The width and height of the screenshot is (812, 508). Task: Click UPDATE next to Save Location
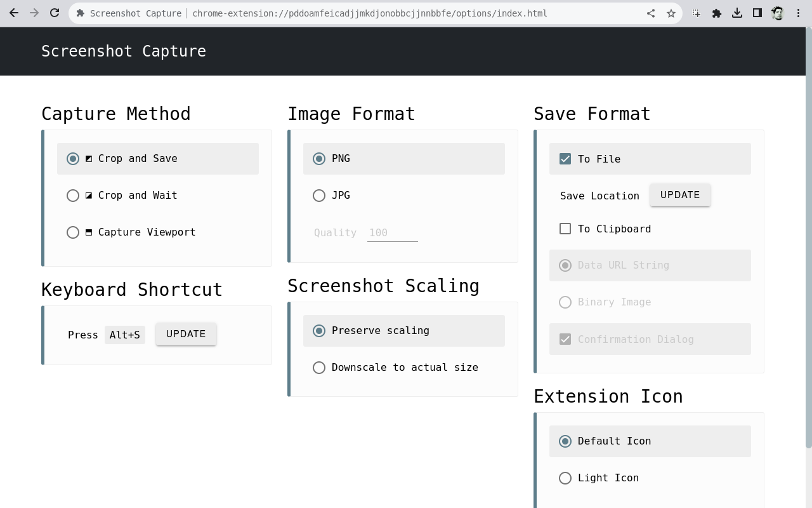coord(680,195)
